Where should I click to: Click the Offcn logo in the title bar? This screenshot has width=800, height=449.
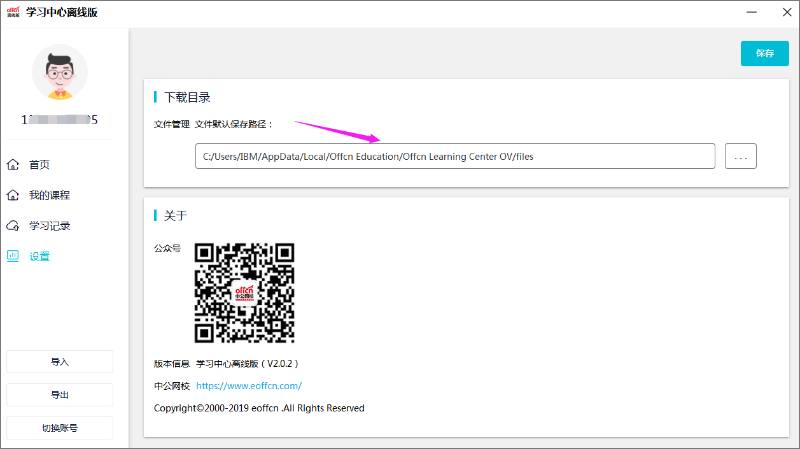[x=14, y=13]
